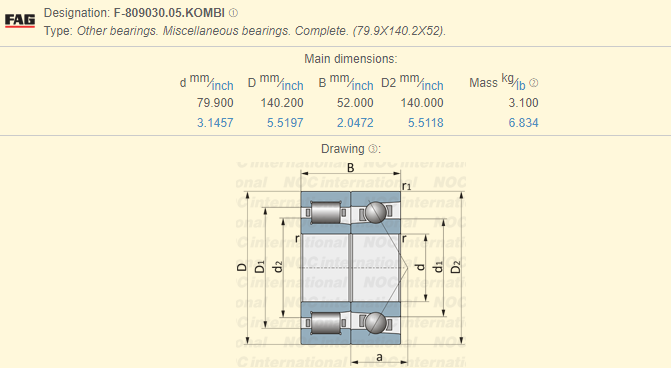Open the info icon beside Drawing
671x368 pixels.
pyautogui.click(x=373, y=148)
